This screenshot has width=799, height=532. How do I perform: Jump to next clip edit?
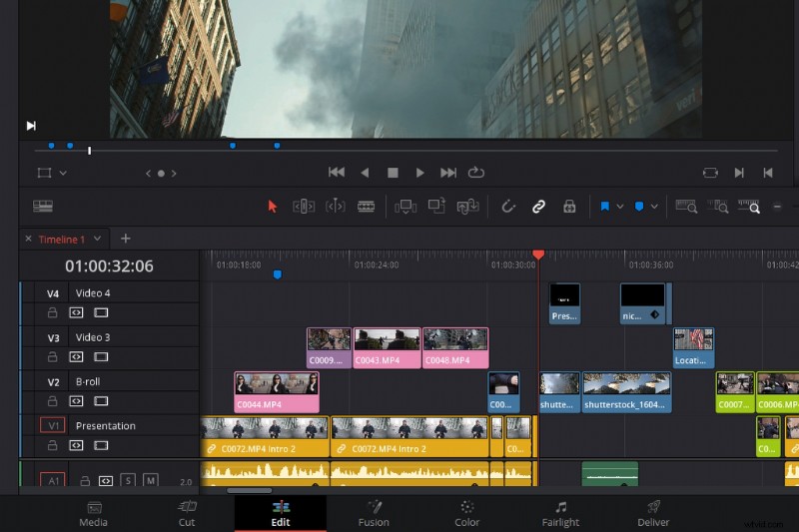click(739, 173)
